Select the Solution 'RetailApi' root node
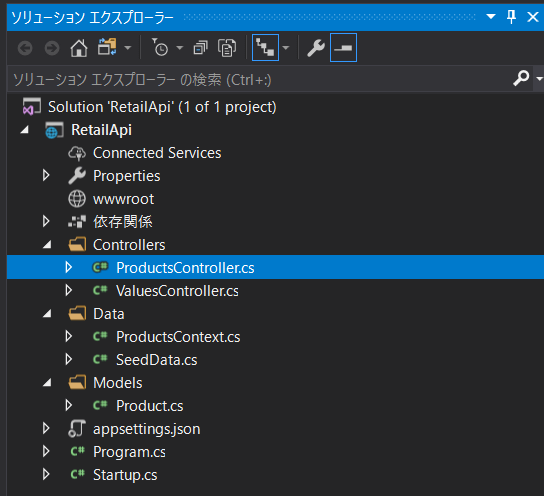 pyautogui.click(x=162, y=107)
